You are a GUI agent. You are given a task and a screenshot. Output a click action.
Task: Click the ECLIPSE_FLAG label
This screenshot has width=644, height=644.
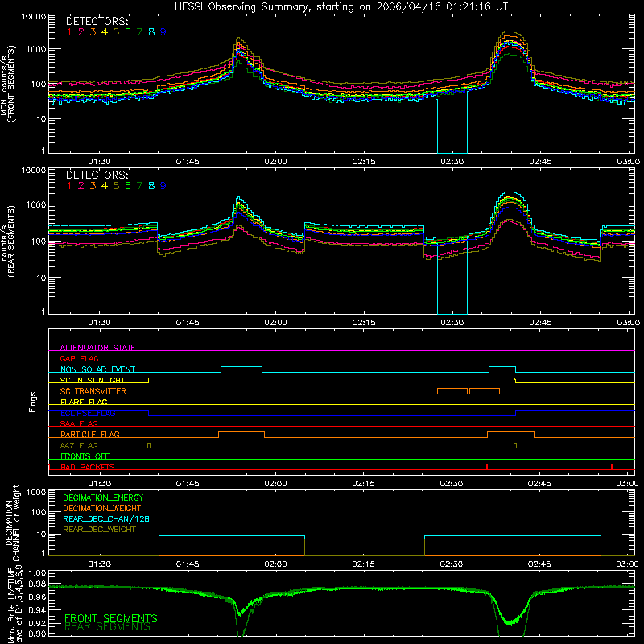click(x=88, y=413)
